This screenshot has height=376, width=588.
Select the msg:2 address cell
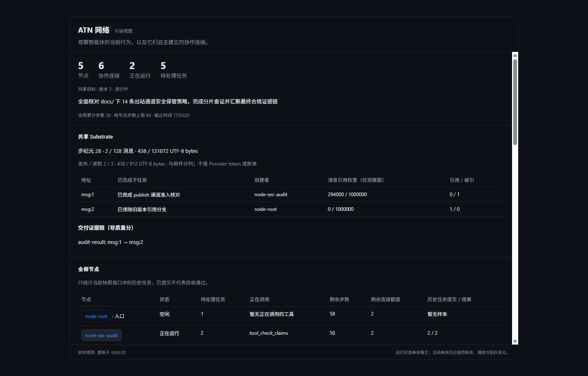(87, 209)
